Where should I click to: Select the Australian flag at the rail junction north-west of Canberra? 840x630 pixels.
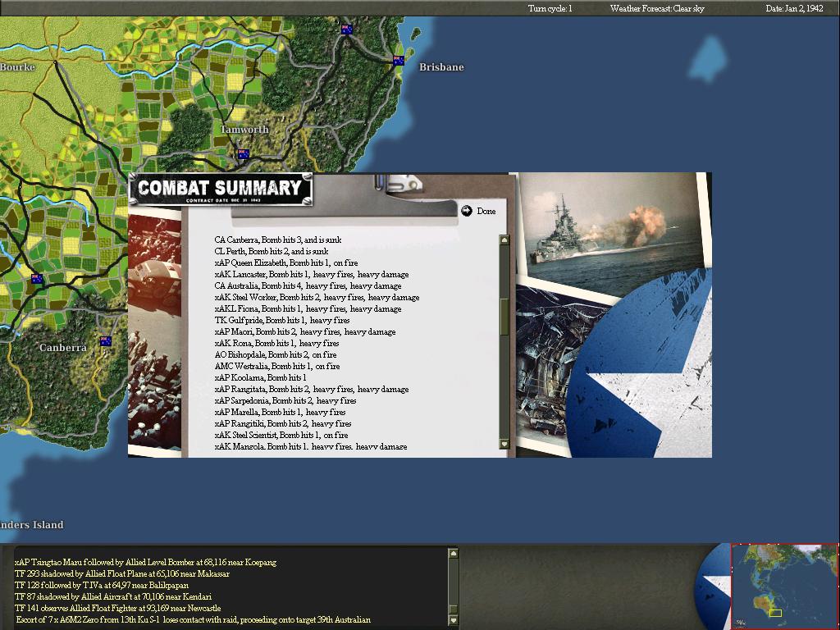(37, 279)
